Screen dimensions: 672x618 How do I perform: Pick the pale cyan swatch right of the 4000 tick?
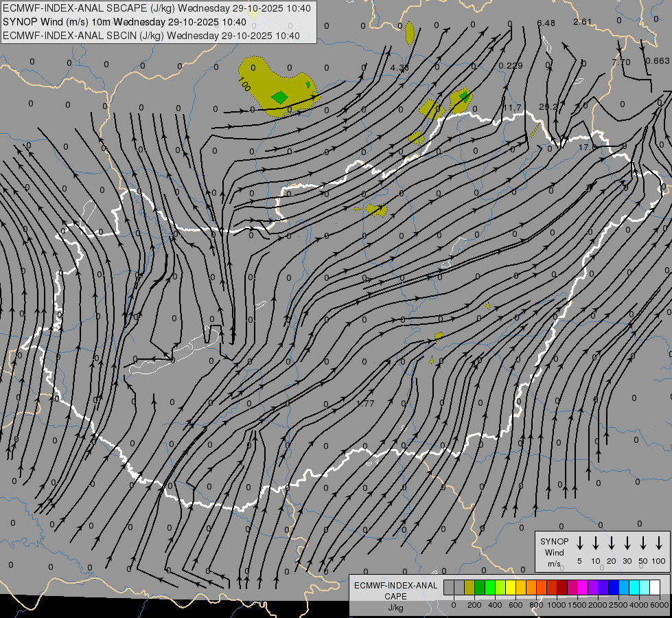point(644,587)
